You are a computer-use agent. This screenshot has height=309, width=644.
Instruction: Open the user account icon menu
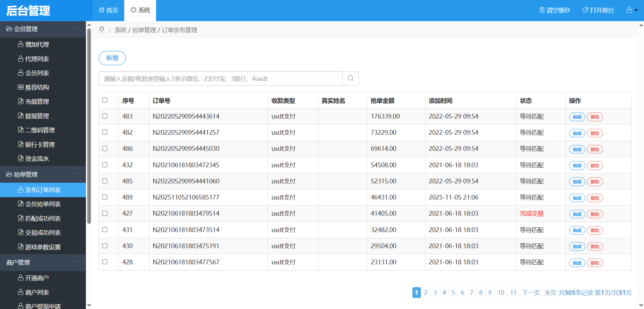(x=629, y=10)
